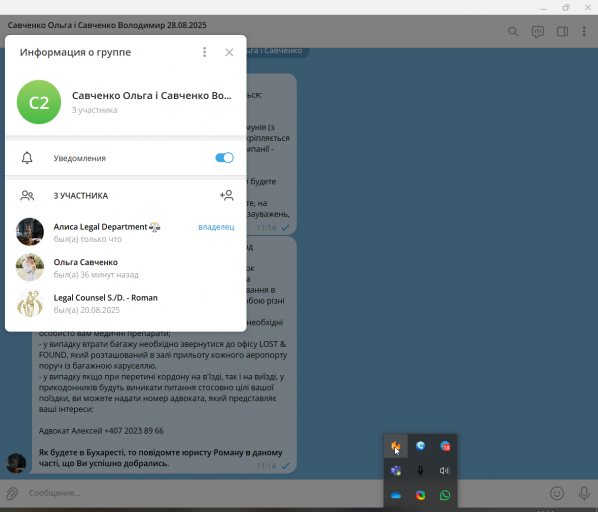Click Алиса's status был(а) только что
The image size is (598, 512).
tap(88, 239)
